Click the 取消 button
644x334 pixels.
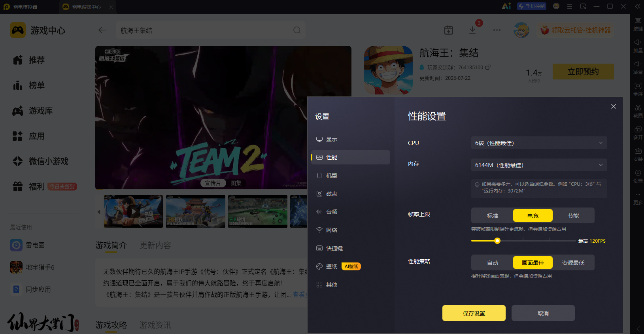click(x=543, y=313)
